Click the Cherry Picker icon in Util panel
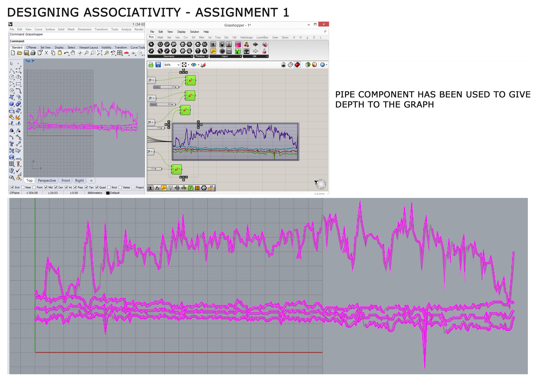 click(246, 44)
